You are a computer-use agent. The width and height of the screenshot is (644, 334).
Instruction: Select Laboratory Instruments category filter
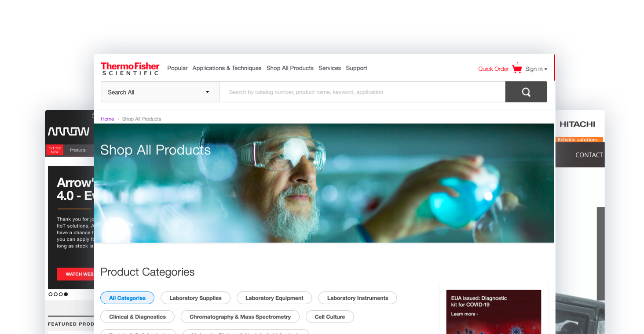[358, 298]
